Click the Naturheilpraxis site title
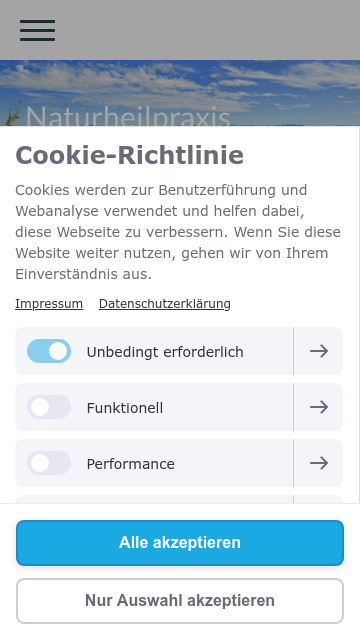The image size is (360, 640). (128, 115)
